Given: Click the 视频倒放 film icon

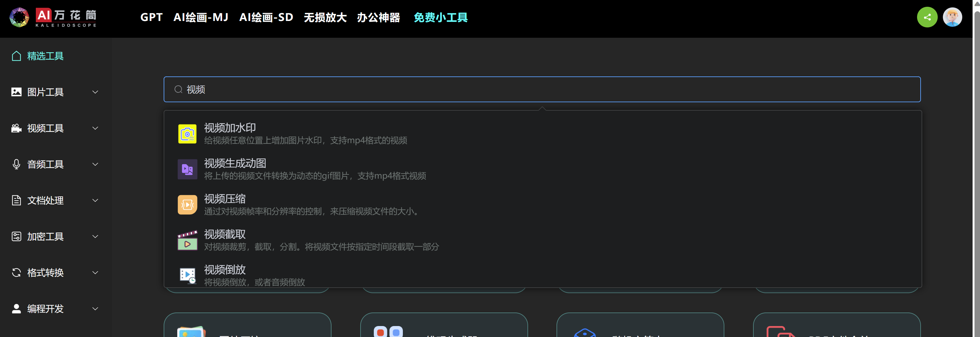Looking at the screenshot, I should 187,275.
